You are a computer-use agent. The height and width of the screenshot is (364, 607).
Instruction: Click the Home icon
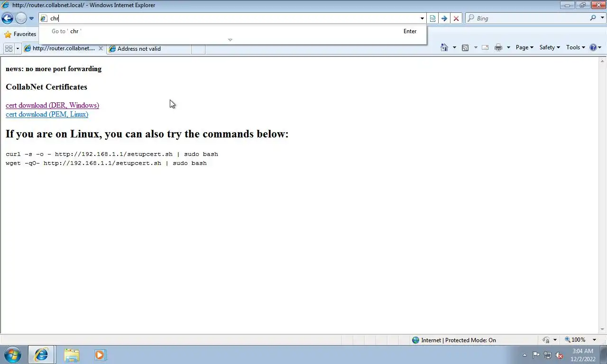444,47
